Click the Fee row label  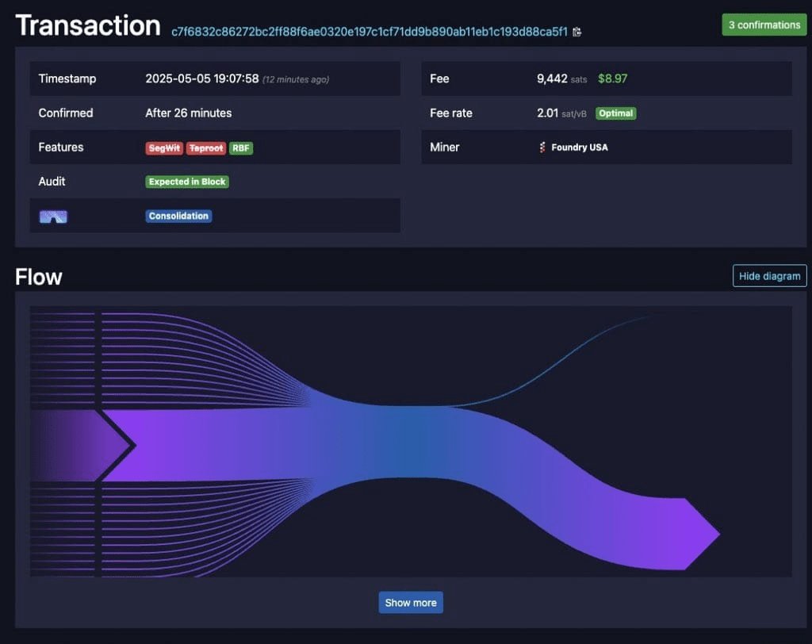tap(439, 79)
